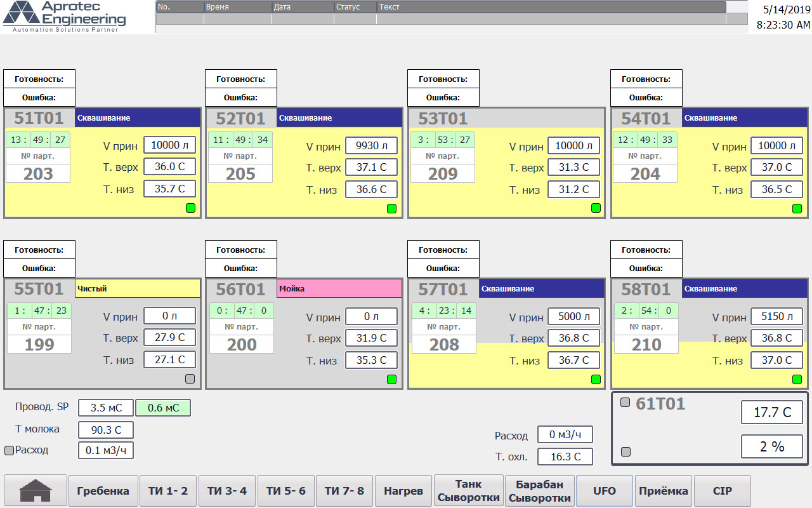Click batch number 209 on tank 53T01

pos(443,174)
